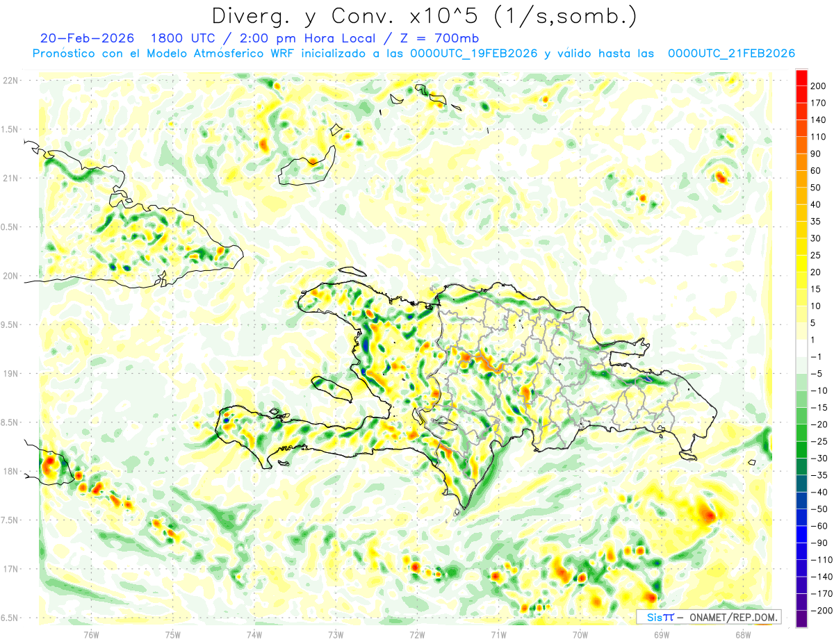Click the colorbar value '110'
This screenshot has width=834, height=644.
pos(819,137)
